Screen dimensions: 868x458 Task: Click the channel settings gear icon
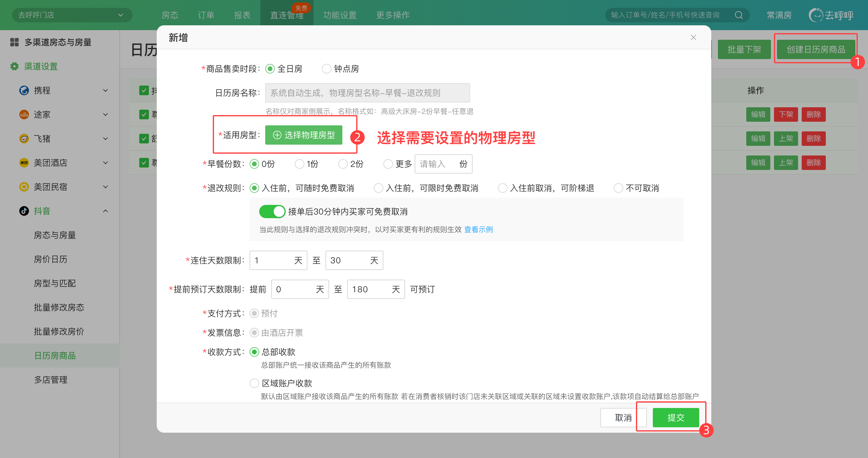tap(14, 66)
